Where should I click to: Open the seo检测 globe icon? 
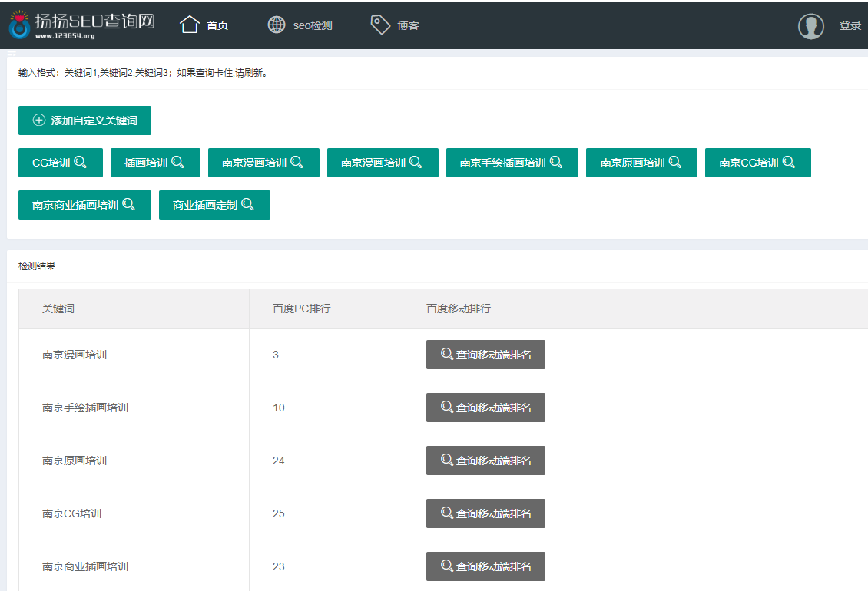pyautogui.click(x=277, y=25)
